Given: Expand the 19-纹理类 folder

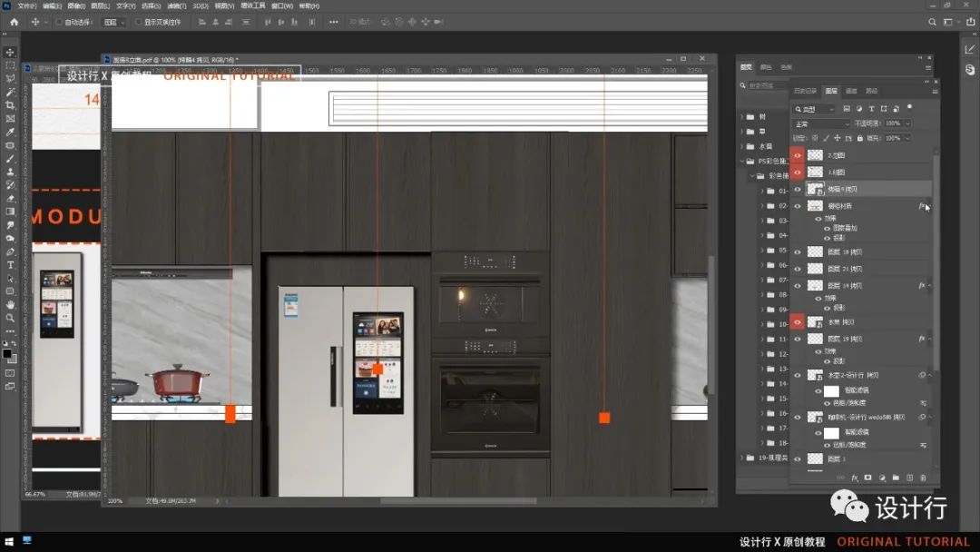Looking at the screenshot, I should 742,458.
